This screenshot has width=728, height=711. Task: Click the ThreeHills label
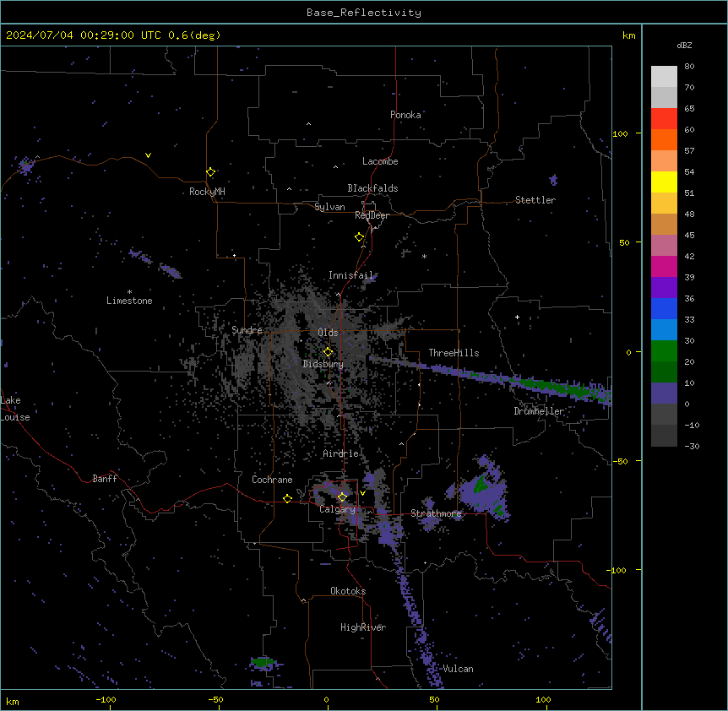click(x=454, y=353)
